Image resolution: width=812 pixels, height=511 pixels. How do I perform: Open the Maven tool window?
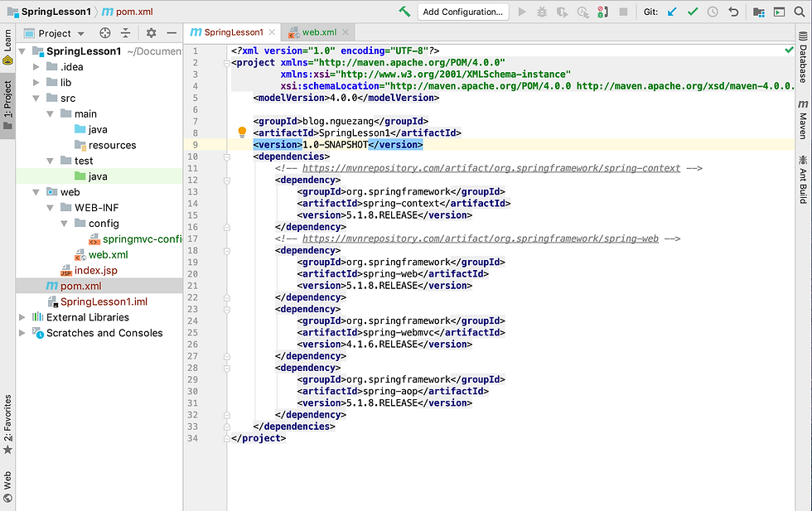pyautogui.click(x=803, y=119)
